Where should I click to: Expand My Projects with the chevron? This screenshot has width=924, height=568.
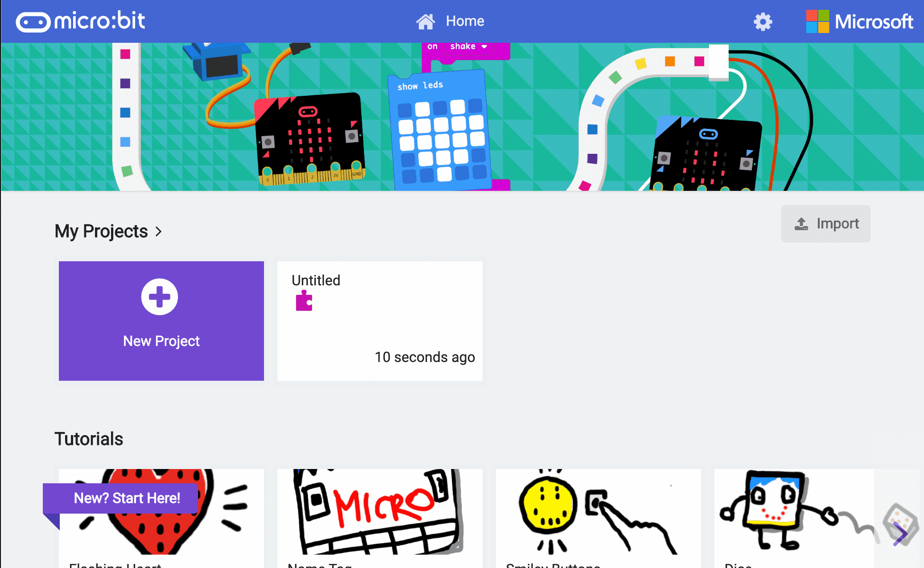(x=158, y=231)
